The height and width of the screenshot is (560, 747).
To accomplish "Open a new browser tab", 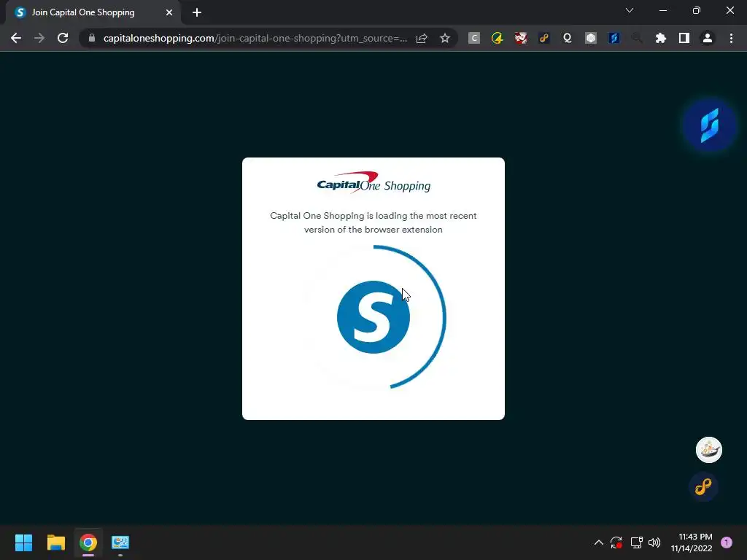I will pyautogui.click(x=197, y=12).
